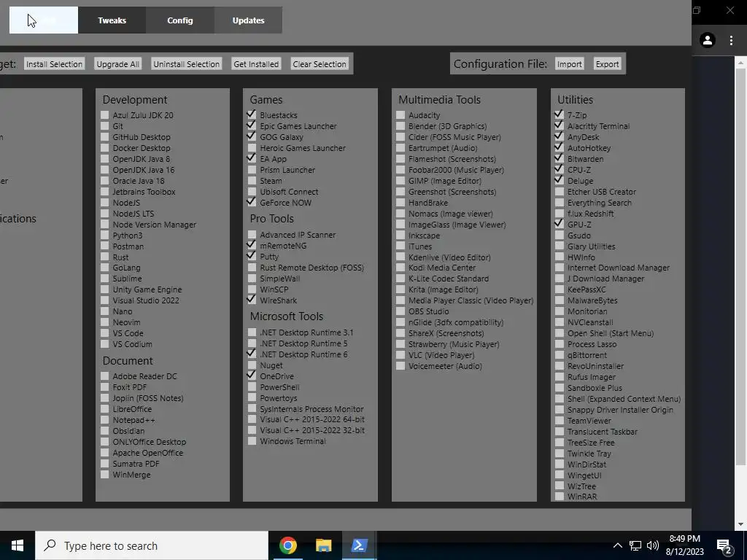Switch to the Updates tab
The image size is (747, 560).
[x=248, y=20]
